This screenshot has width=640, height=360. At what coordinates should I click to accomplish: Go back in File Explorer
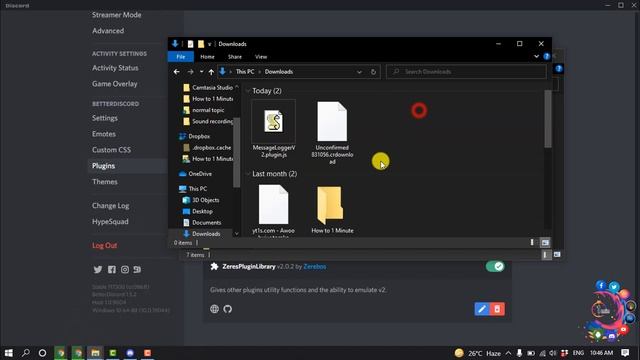[x=176, y=72]
